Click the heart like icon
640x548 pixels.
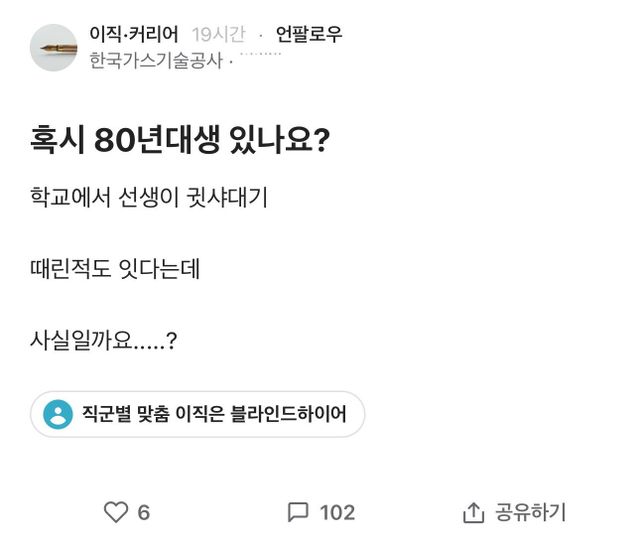[x=116, y=513]
